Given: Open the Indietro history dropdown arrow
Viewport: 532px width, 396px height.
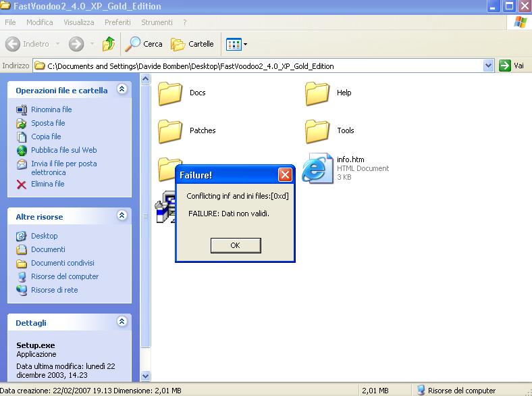Looking at the screenshot, I should (57, 44).
